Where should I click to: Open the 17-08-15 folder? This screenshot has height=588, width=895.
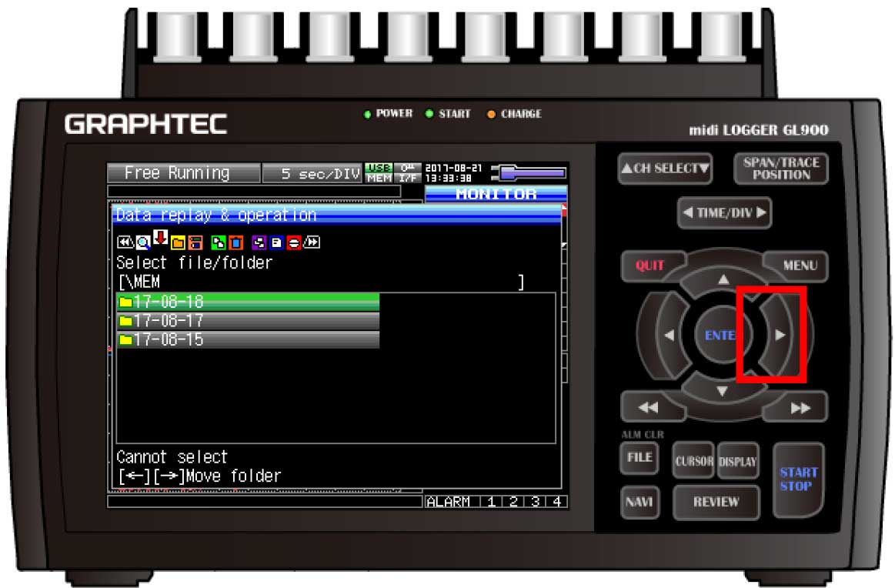[248, 339]
